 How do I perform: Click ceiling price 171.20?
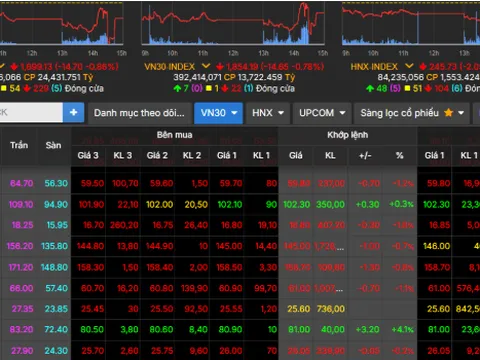[21, 267]
